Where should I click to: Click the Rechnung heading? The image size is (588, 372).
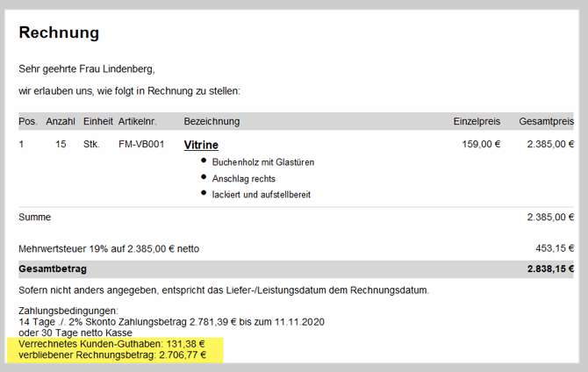(x=59, y=33)
